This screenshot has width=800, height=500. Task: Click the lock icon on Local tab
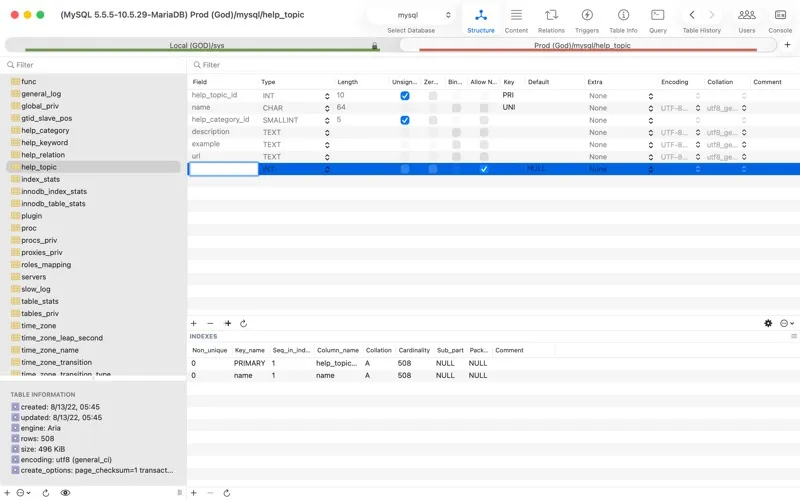[374, 46]
